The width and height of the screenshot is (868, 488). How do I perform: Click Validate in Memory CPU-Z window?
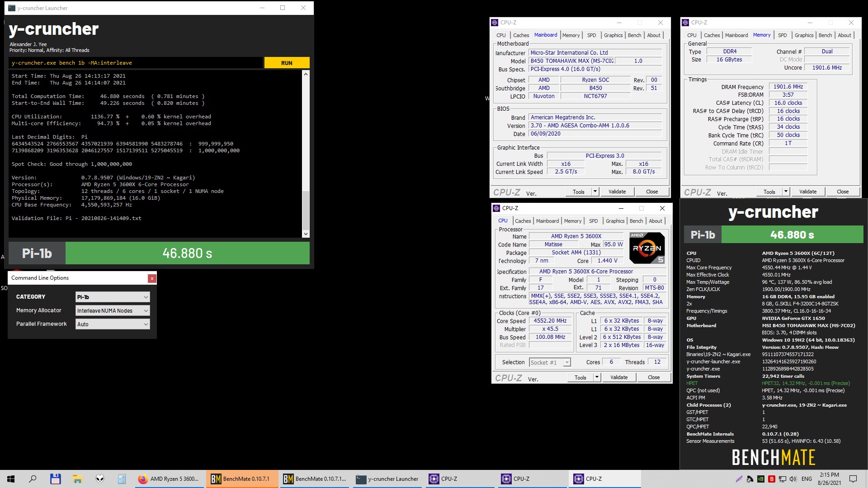tap(808, 192)
